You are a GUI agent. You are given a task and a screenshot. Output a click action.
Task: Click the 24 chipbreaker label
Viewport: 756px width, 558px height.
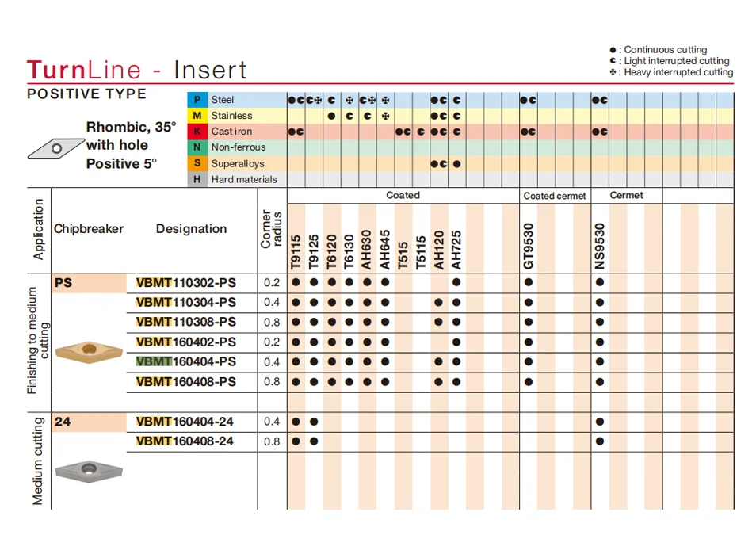point(63,422)
